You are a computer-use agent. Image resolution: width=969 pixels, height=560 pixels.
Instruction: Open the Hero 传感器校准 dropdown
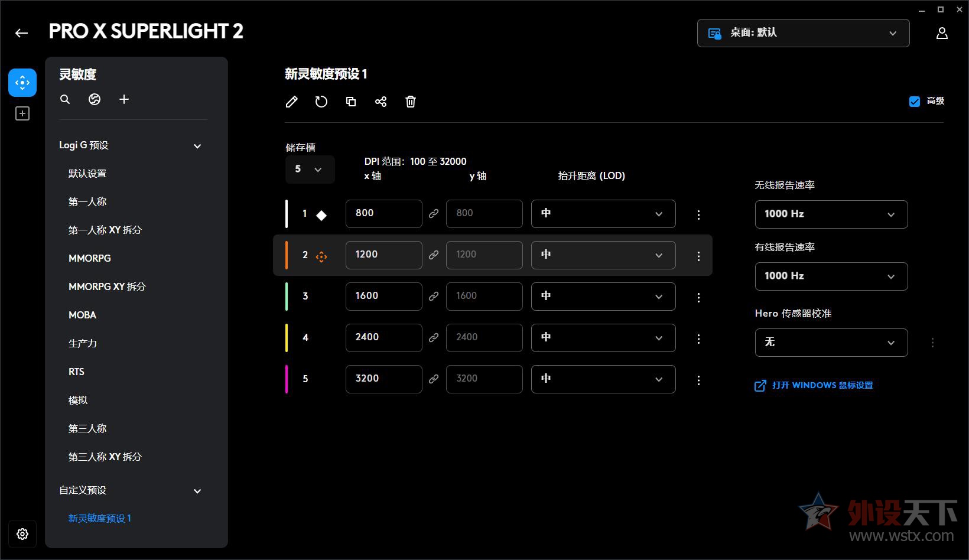tap(831, 343)
